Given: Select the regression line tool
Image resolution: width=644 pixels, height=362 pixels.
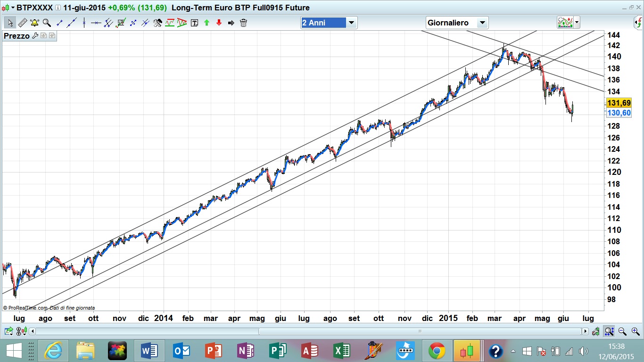Looking at the screenshot, I should pyautogui.click(x=121, y=23).
